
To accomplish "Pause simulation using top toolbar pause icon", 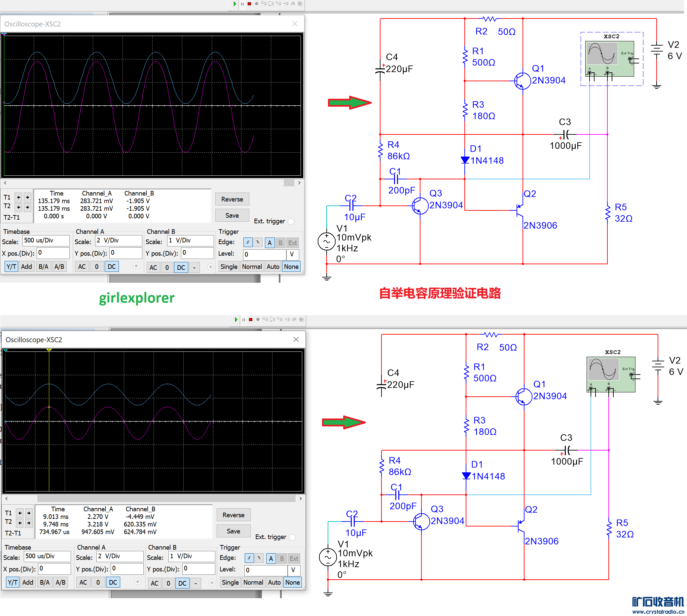I will point(242,4).
